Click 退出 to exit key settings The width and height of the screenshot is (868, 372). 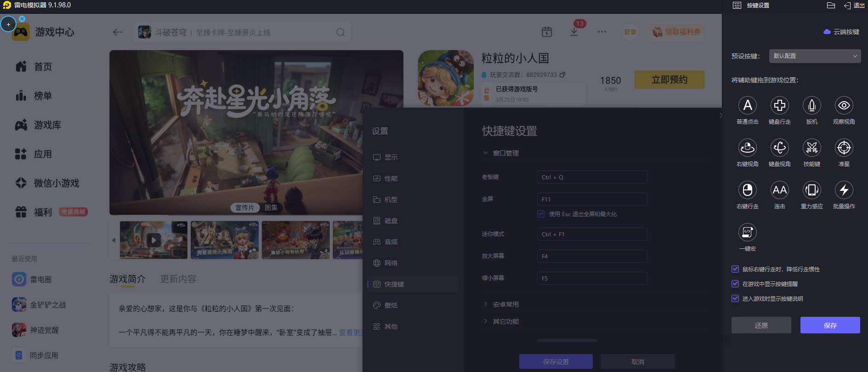[854, 6]
